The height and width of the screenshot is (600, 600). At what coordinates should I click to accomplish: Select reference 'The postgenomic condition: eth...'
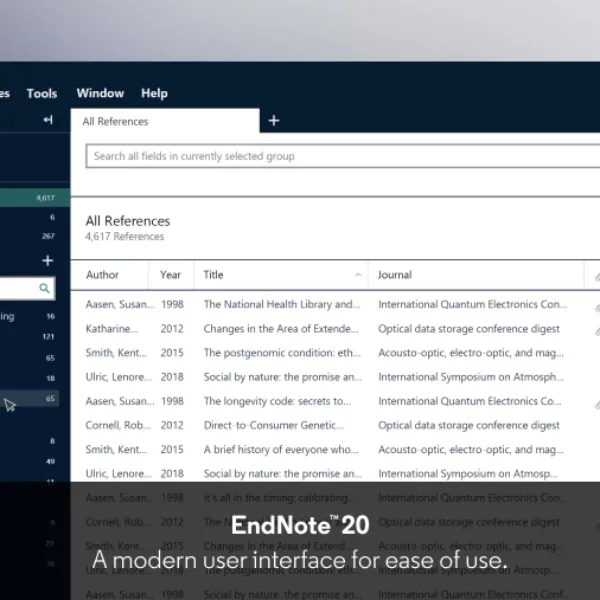pyautogui.click(x=282, y=353)
